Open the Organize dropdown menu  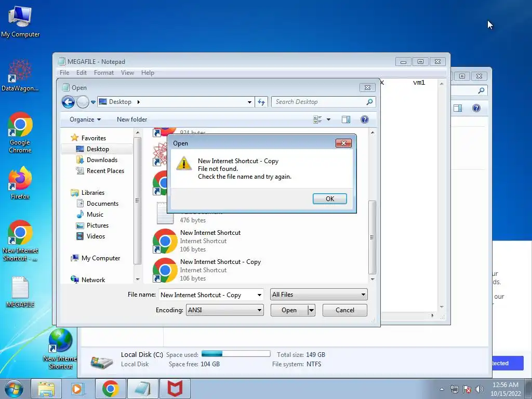coord(85,119)
